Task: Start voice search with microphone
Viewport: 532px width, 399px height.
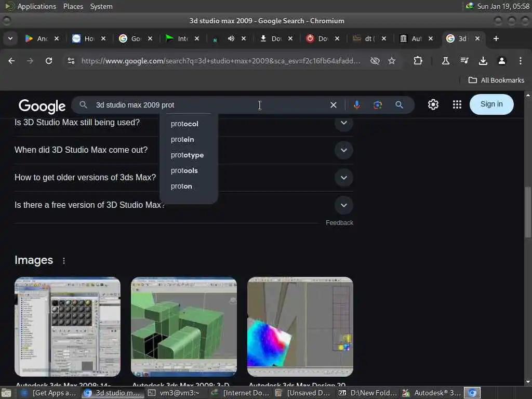Action: (356, 105)
